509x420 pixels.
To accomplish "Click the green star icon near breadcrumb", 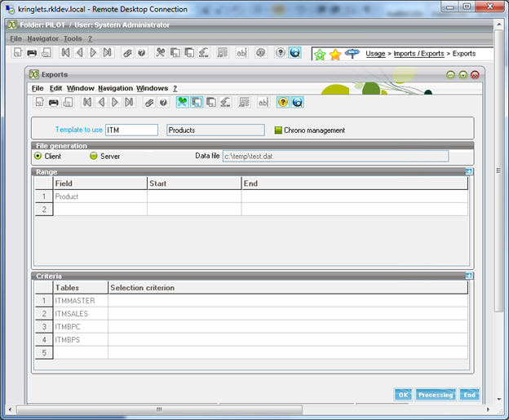I will (x=321, y=54).
